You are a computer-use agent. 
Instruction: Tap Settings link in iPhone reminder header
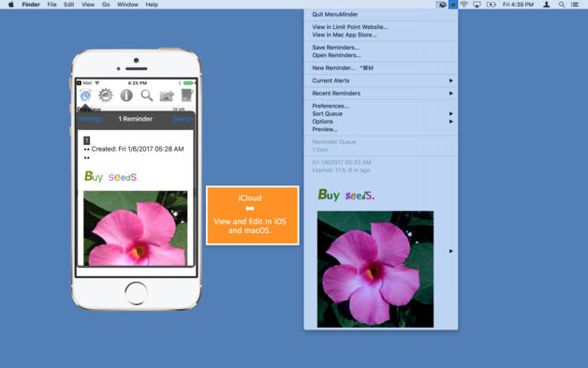[x=91, y=119]
